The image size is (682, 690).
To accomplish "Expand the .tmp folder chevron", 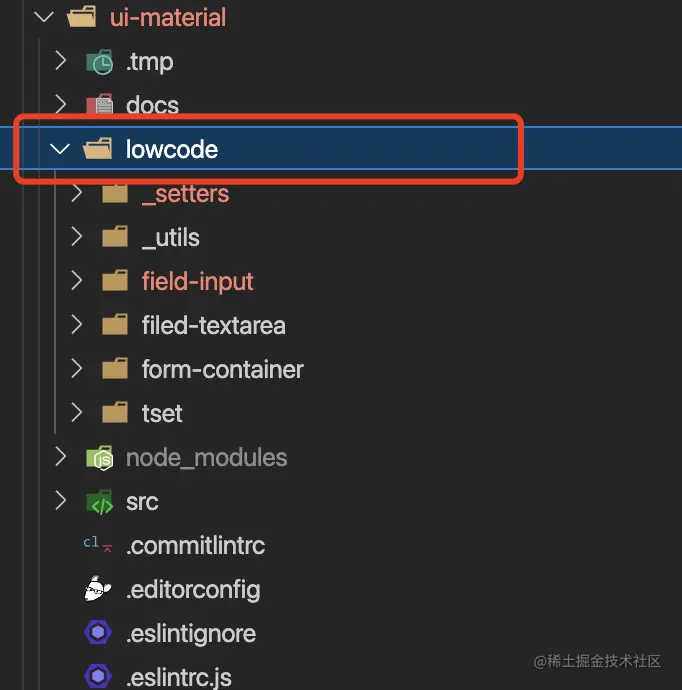I will pos(60,62).
